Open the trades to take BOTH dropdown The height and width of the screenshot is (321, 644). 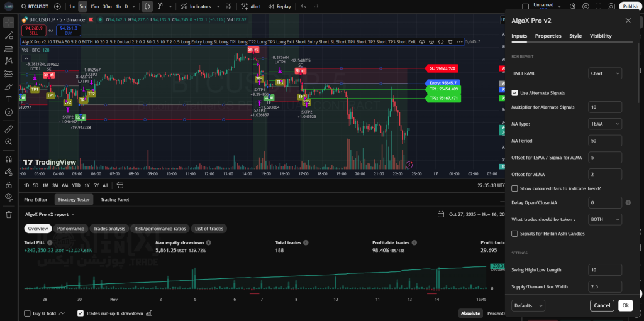point(605,220)
